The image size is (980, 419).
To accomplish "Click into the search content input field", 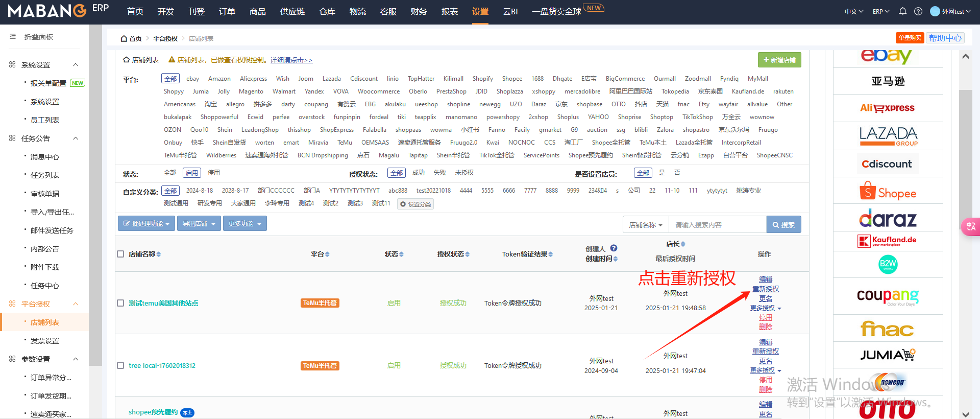I will [718, 225].
